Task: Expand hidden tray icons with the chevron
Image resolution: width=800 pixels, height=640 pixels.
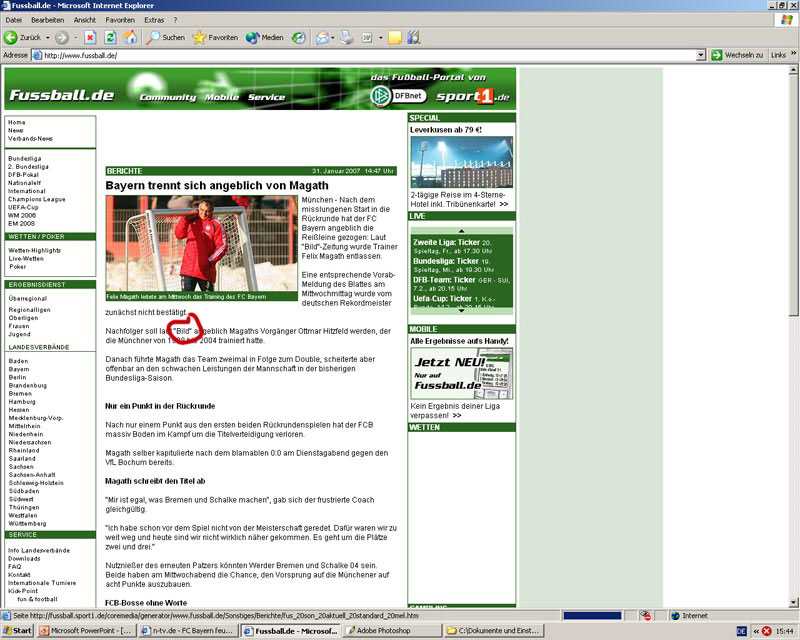Action: 756,631
